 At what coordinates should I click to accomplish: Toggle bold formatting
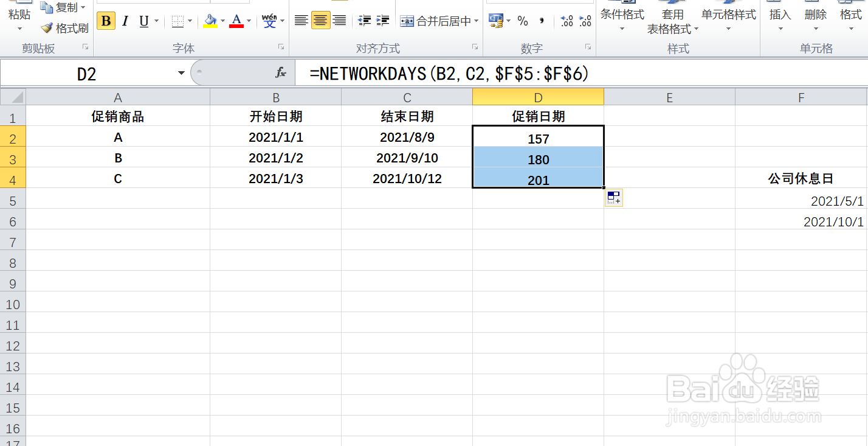pos(106,21)
